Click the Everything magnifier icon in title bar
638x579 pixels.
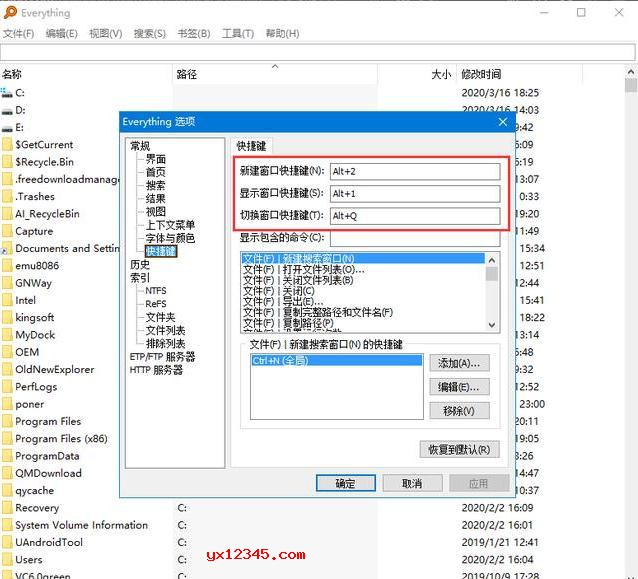click(x=10, y=13)
